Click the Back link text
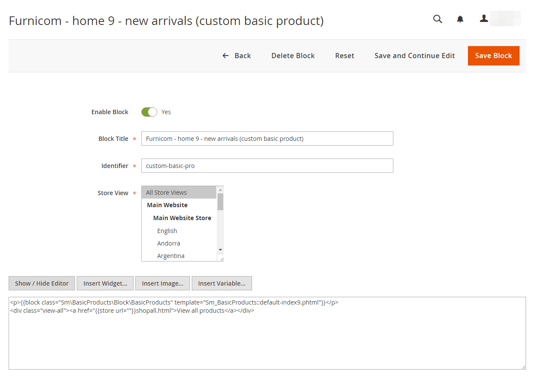539x392 pixels. [x=243, y=56]
